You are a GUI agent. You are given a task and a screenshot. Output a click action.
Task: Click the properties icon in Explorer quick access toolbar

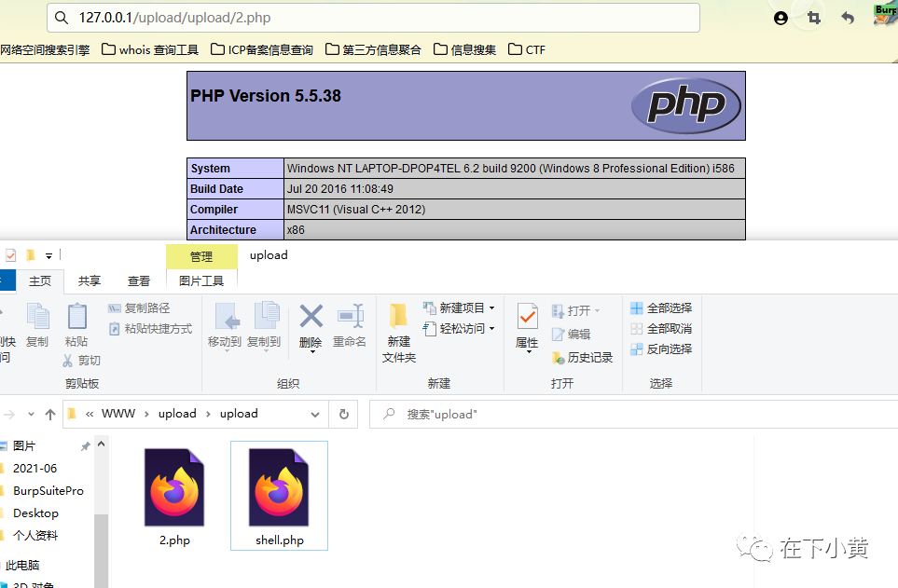(x=10, y=255)
